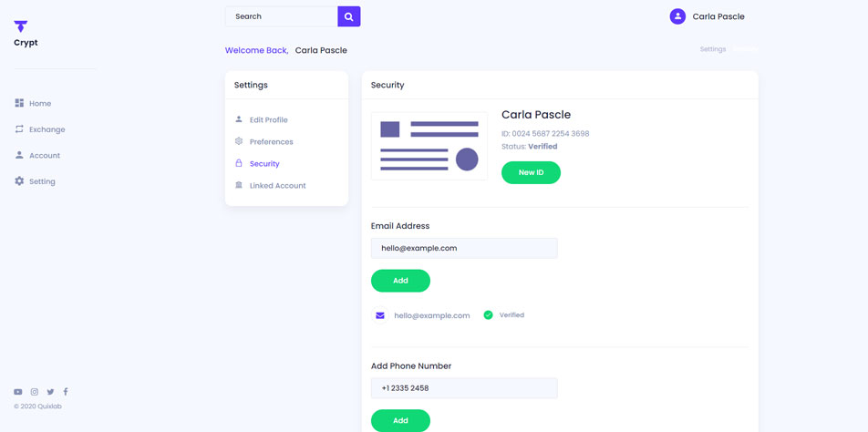The width and height of the screenshot is (868, 432).
Task: Open the Instagram social link
Action: (x=35, y=392)
